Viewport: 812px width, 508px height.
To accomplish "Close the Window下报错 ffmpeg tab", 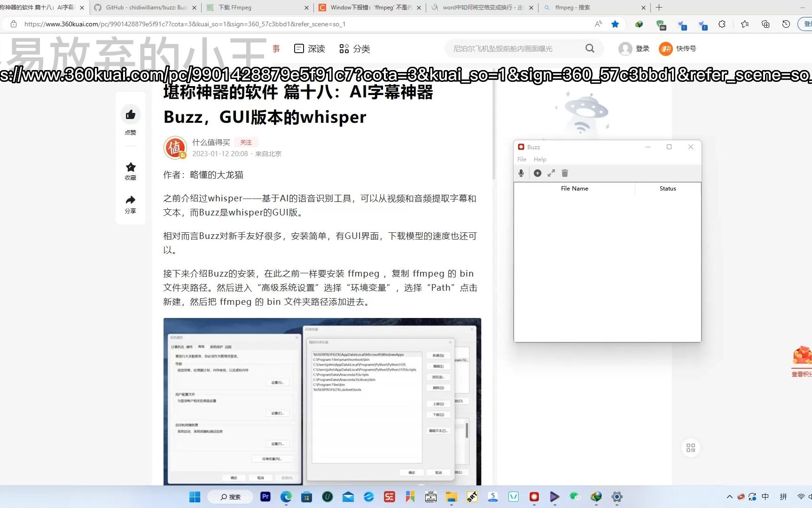I will pos(419,8).
